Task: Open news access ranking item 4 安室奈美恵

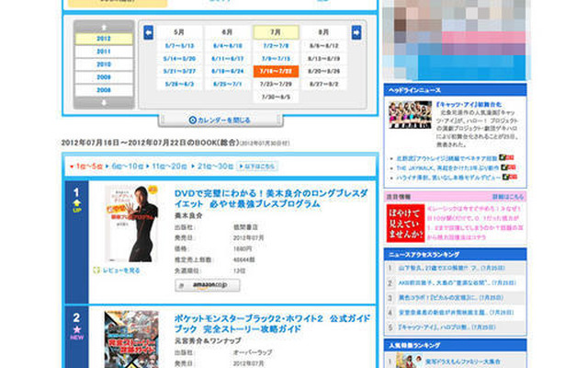Action: (456, 313)
